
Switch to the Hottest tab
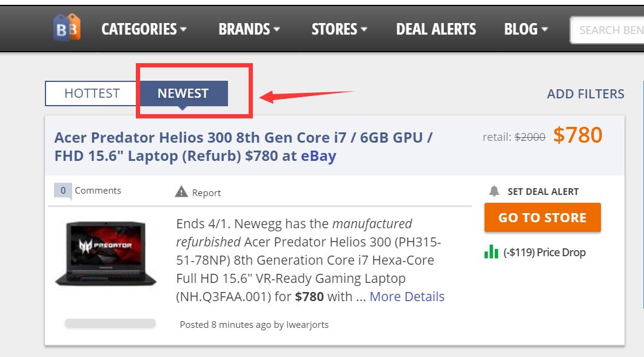(x=92, y=93)
